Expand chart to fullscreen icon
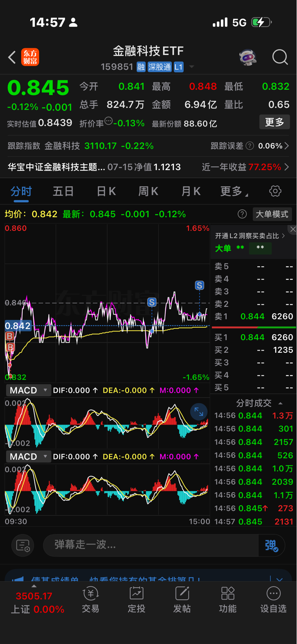This screenshot has height=644, width=297. [x=199, y=412]
